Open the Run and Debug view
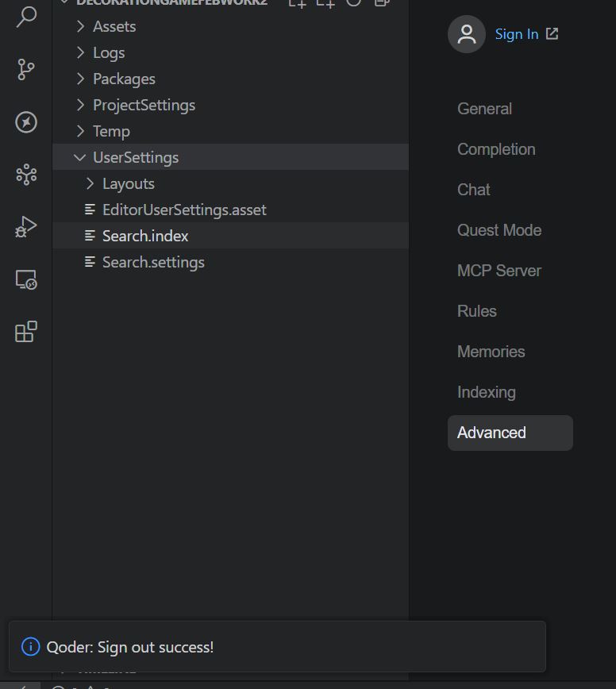 26,227
